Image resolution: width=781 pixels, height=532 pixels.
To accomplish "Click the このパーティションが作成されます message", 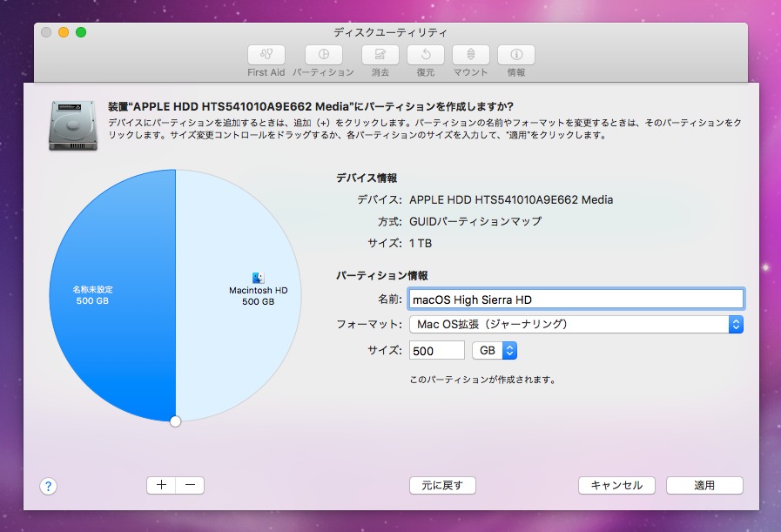I will click(x=482, y=380).
